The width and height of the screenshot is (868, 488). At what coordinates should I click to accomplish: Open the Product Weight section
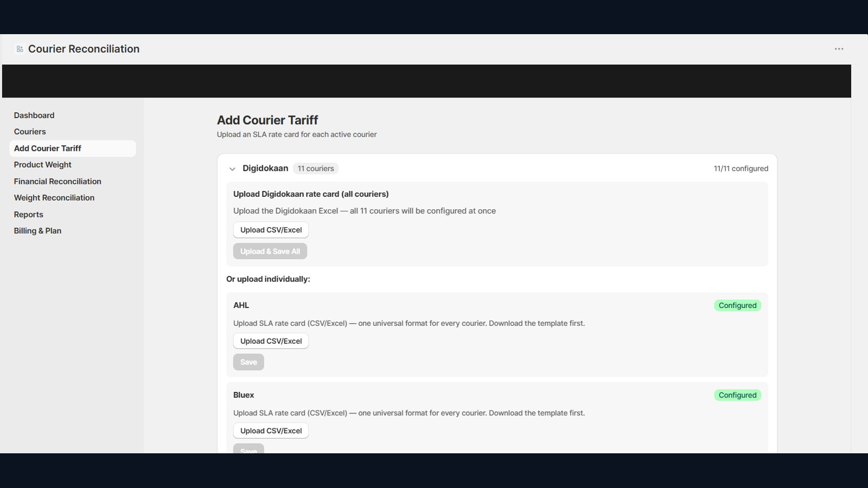pos(43,165)
